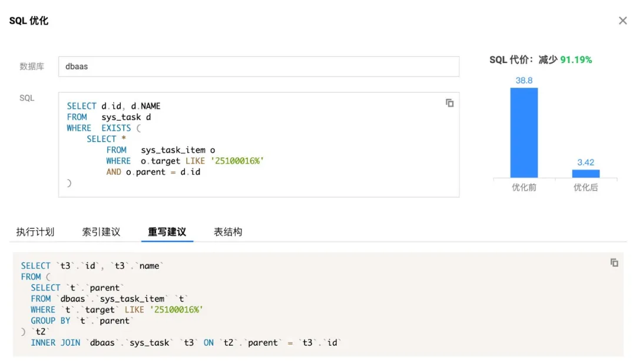
Task: Copy the rewritten SQL suggestion
Action: coord(614,263)
